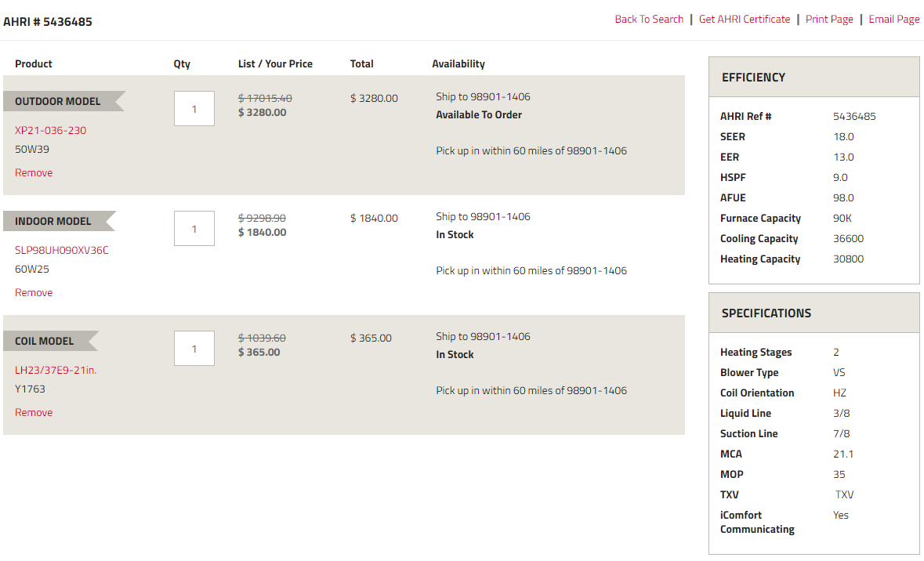Select the List / Your Price column header
Image resolution: width=924 pixels, height=561 pixels.
[275, 63]
